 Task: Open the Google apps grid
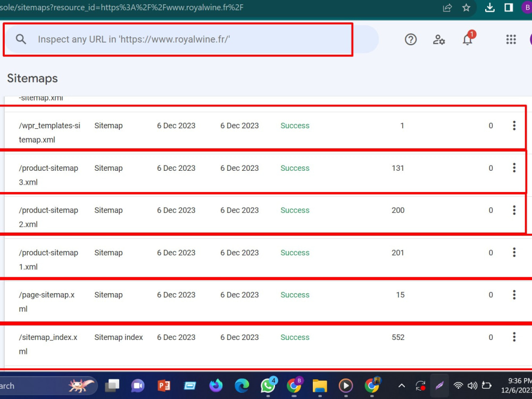click(x=511, y=39)
